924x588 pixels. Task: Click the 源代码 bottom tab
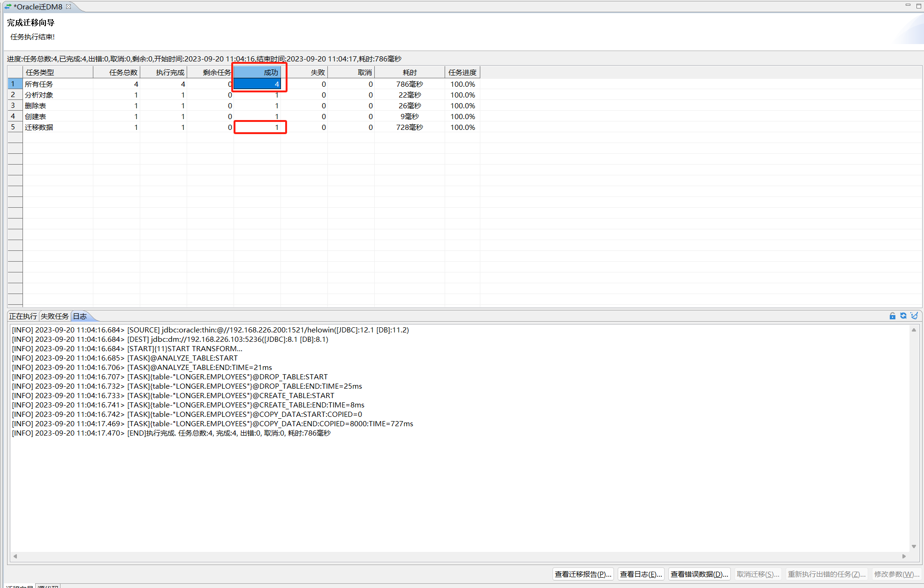[x=48, y=586]
